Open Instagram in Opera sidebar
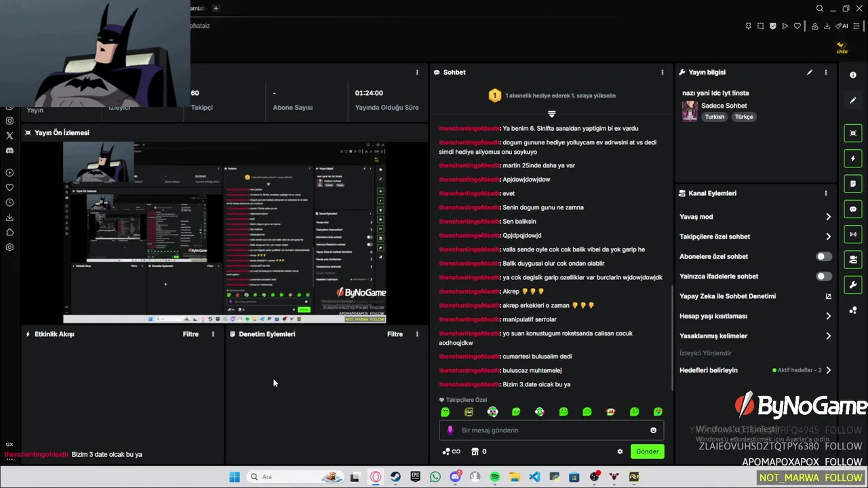Viewport: 868px width, 488px height. [9, 121]
